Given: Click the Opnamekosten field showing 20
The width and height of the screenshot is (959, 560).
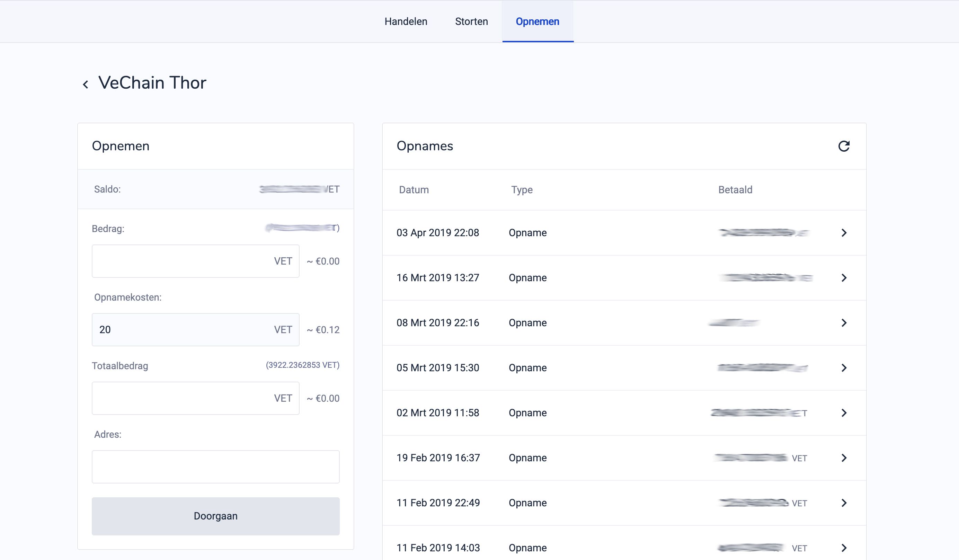Looking at the screenshot, I should 195,329.
